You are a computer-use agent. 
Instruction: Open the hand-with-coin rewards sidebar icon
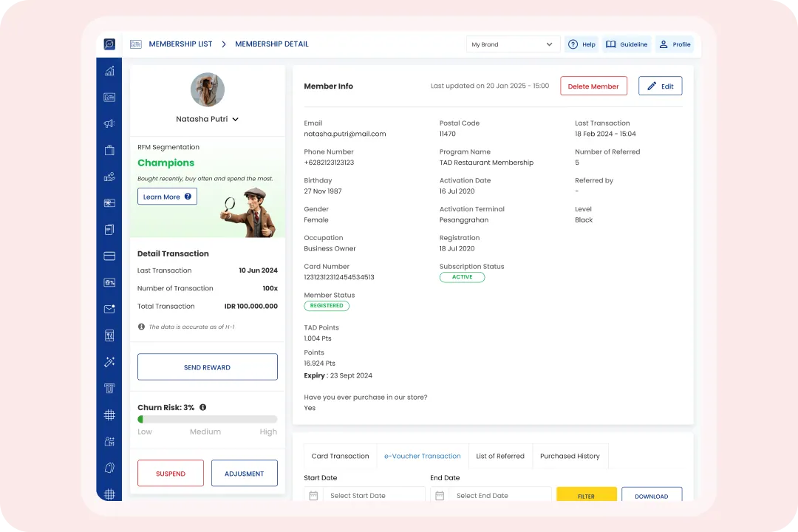(109, 177)
